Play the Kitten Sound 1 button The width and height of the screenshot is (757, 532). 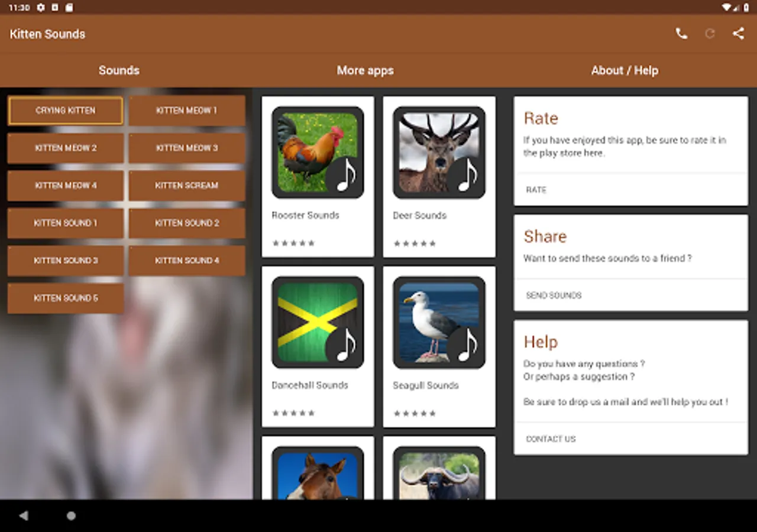pyautogui.click(x=66, y=223)
